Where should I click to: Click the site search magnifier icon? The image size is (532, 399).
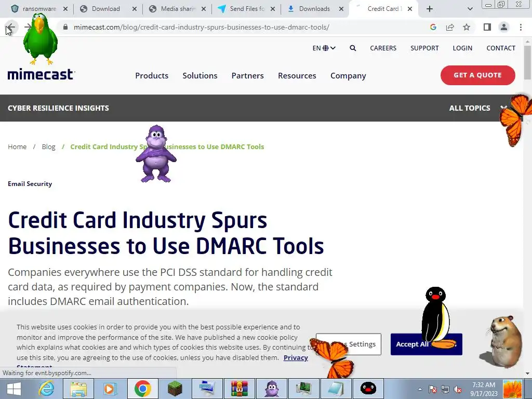click(353, 48)
